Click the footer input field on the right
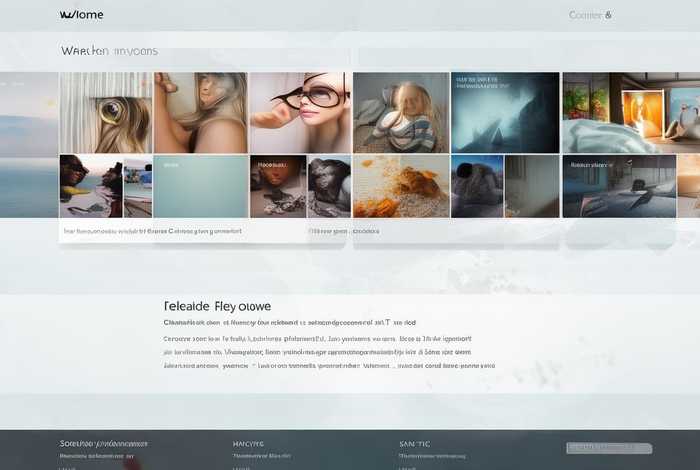 (609, 448)
